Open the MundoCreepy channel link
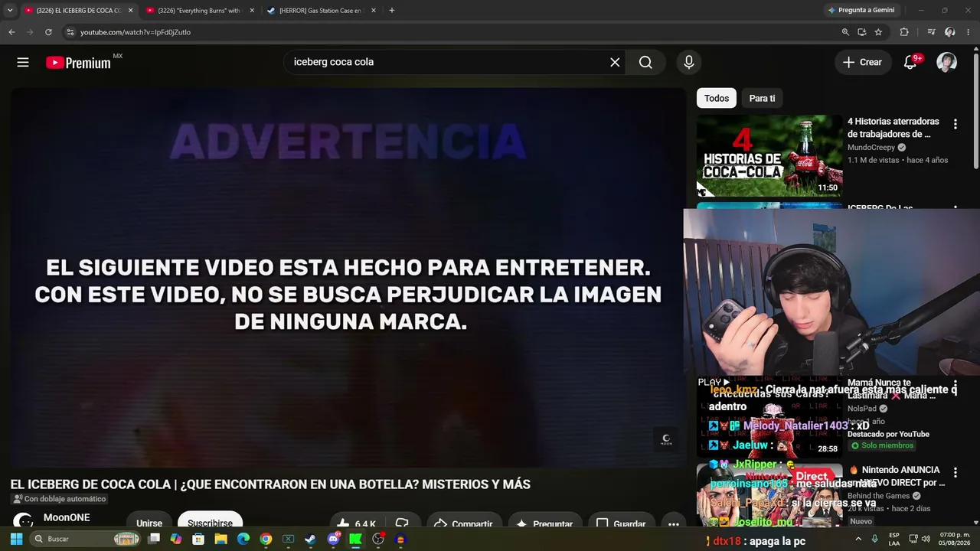This screenshot has width=980, height=551. (871, 148)
